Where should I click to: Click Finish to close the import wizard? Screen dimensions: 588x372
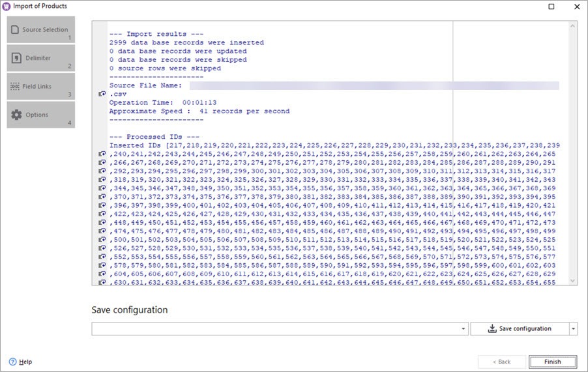(x=552, y=362)
